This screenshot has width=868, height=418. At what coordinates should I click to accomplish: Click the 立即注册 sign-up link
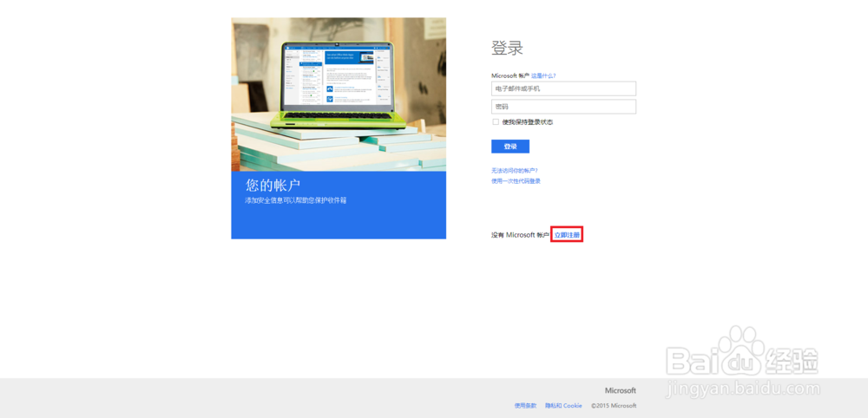(x=568, y=235)
